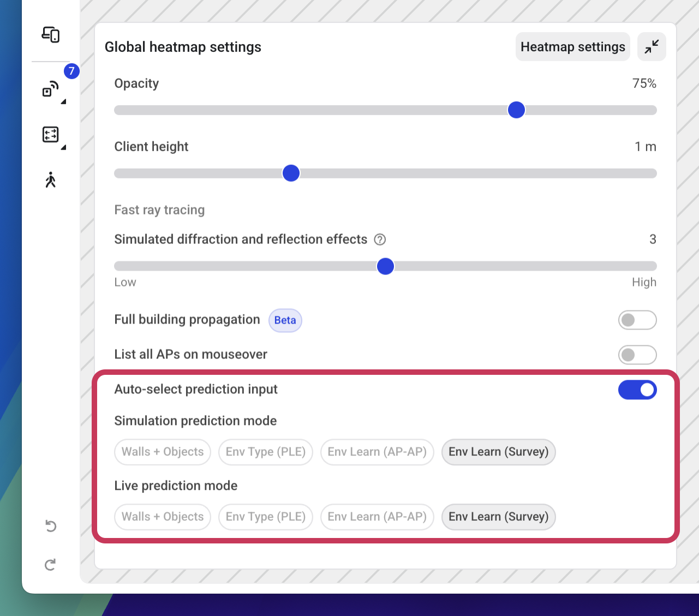The width and height of the screenshot is (699, 616).
Task: Select the measurement area tool icon
Action: point(51,135)
